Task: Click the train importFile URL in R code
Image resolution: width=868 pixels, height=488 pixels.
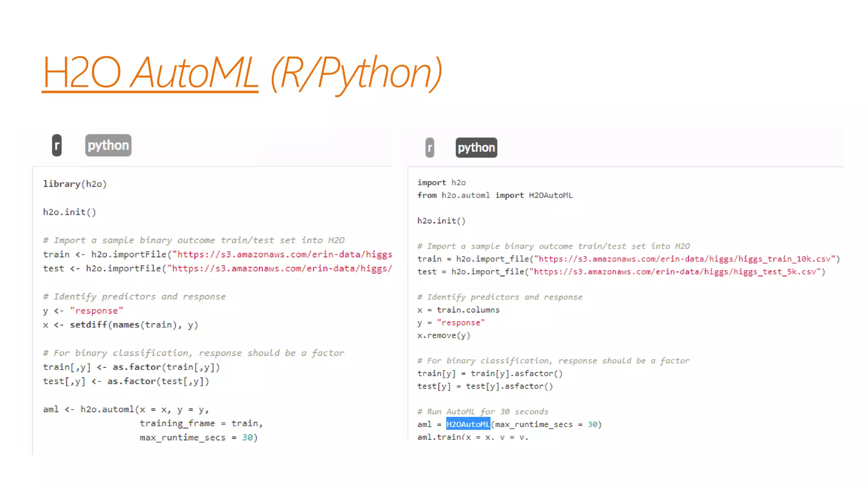Action: [283, 254]
